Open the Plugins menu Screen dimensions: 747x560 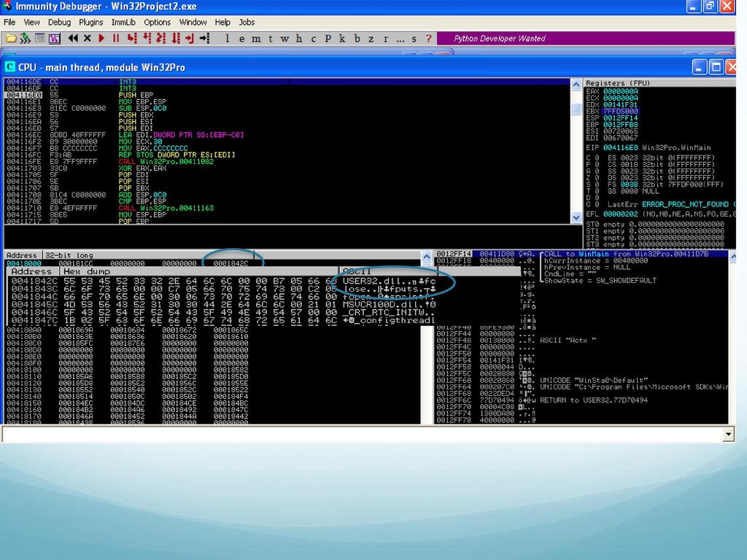click(x=91, y=22)
